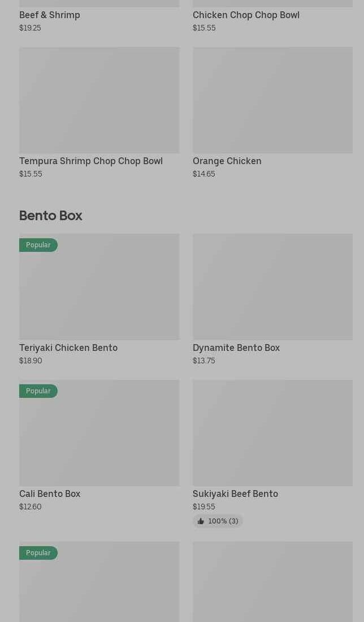The height and width of the screenshot is (622, 364).
Task: Open the Dynamite Bento Box title link
Action: (x=236, y=348)
